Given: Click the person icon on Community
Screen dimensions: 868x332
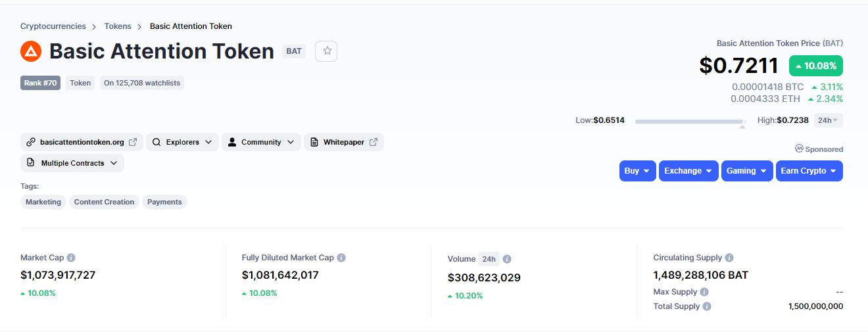Looking at the screenshot, I should [232, 142].
